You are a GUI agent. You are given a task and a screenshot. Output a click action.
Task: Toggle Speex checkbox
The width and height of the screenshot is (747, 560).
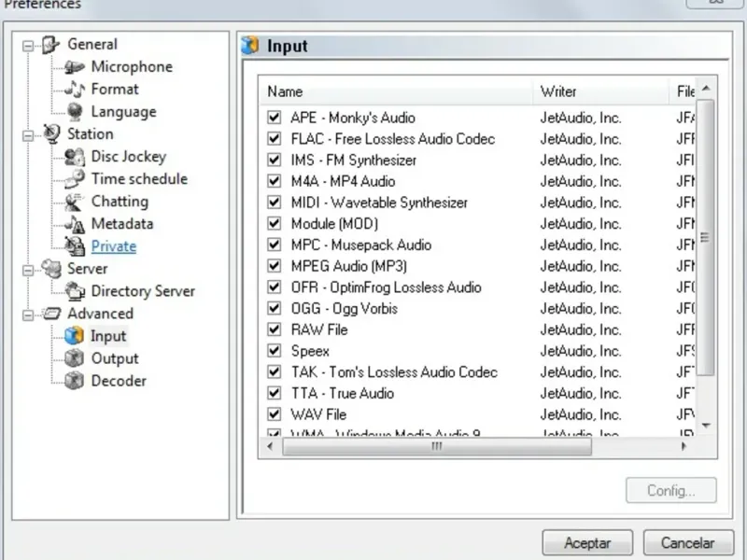coord(274,351)
